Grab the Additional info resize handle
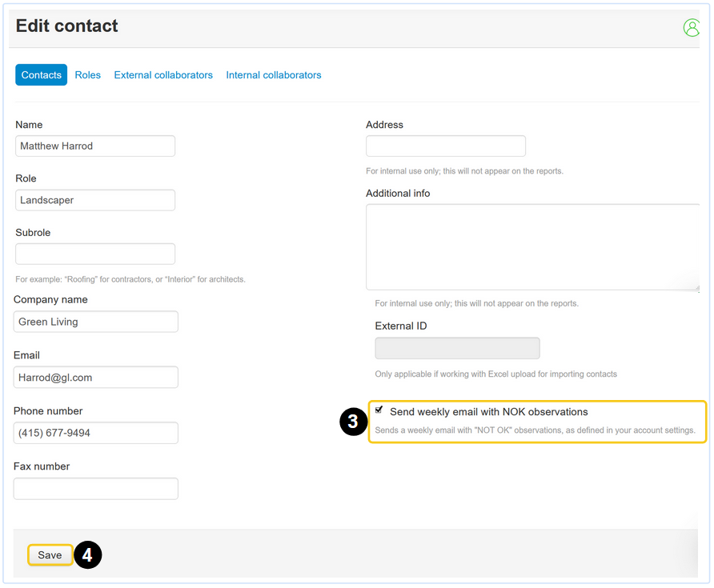Viewport: 714px width, 588px height. click(696, 286)
